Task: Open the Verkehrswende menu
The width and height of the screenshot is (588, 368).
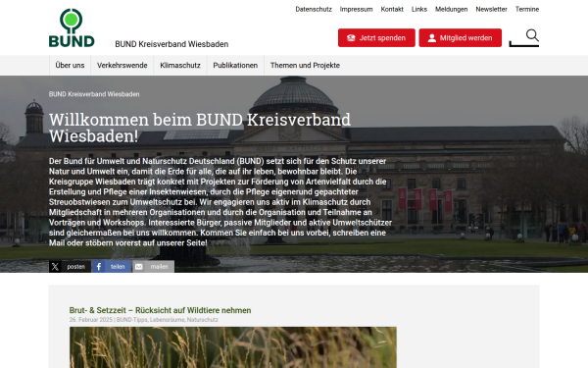Action: [x=122, y=66]
